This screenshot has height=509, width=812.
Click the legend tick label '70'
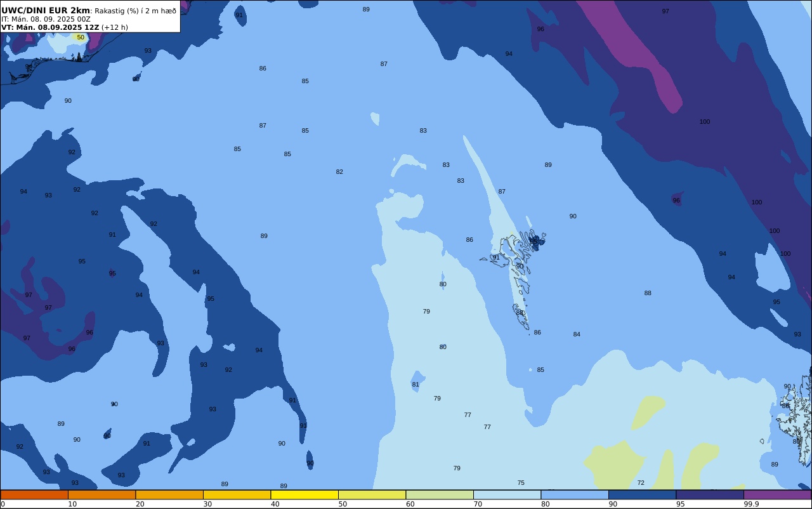coord(478,504)
